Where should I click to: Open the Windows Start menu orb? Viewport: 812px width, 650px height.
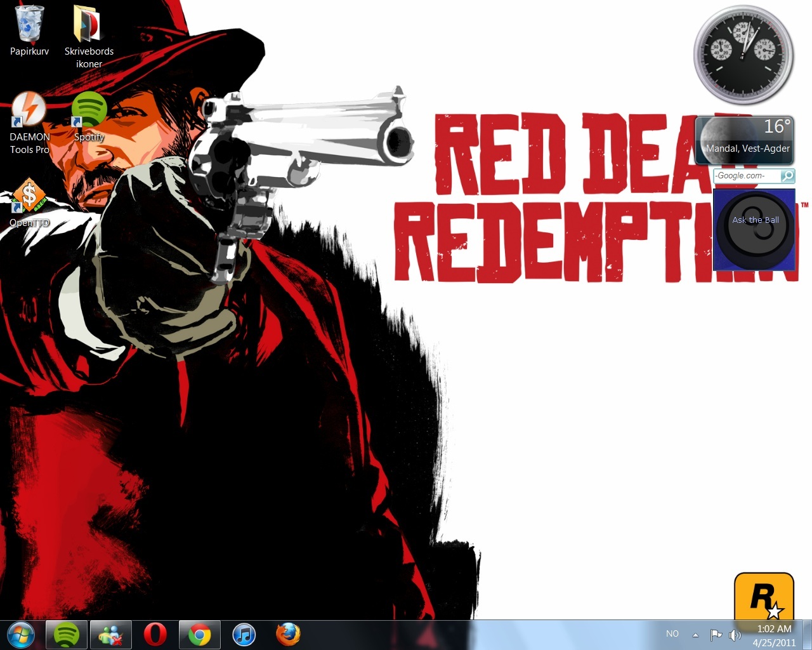click(20, 634)
